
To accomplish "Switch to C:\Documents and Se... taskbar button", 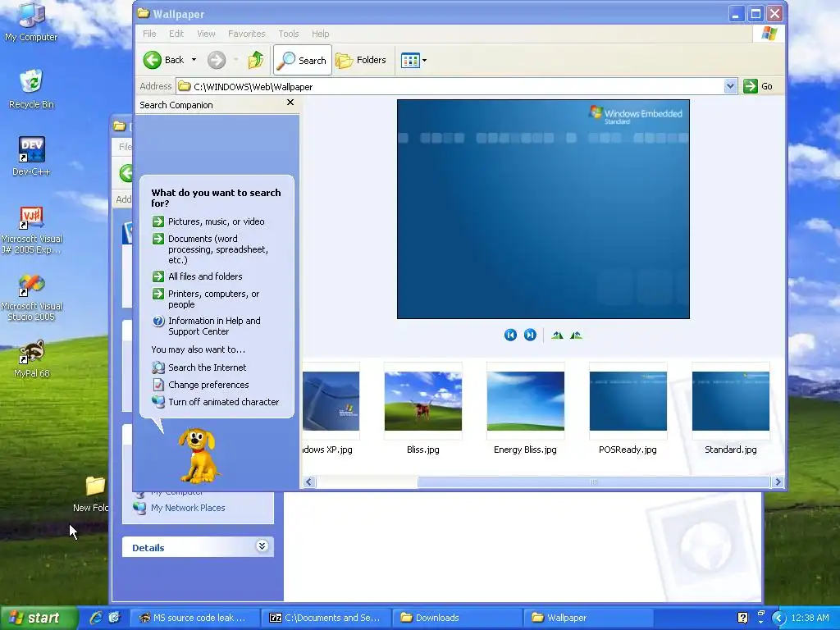I will pyautogui.click(x=325, y=618).
